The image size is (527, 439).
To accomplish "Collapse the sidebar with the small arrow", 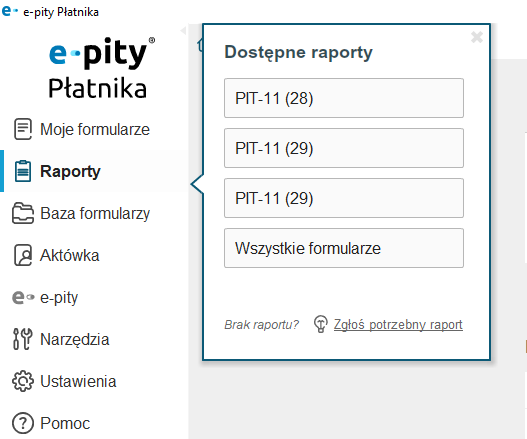I will (x=183, y=31).
